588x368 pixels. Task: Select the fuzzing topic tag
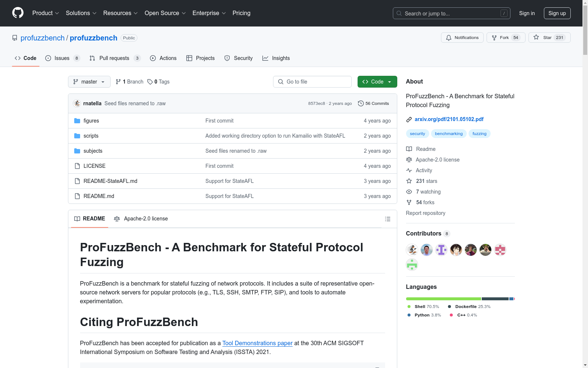click(x=479, y=134)
